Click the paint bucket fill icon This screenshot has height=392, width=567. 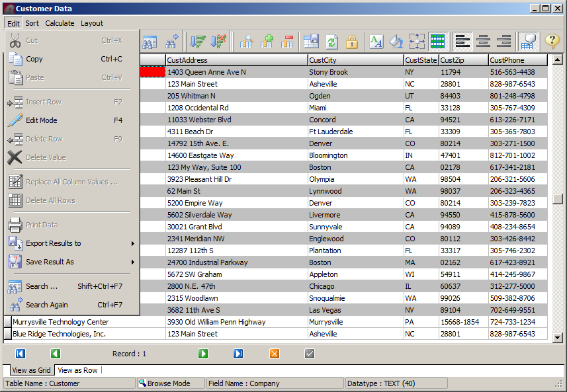point(396,42)
